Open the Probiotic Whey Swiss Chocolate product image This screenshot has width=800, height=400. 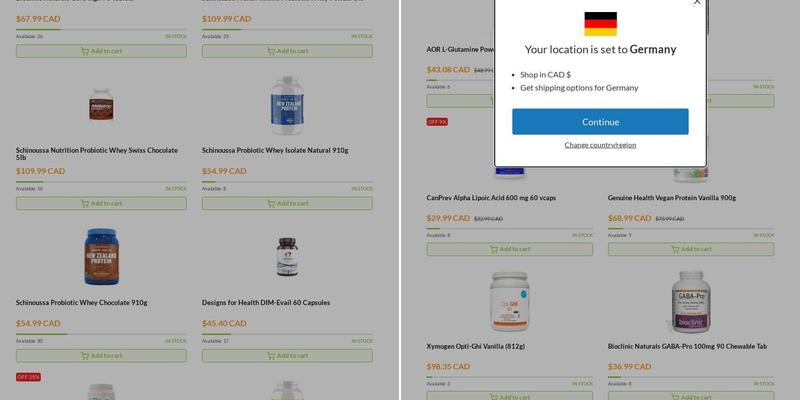pos(101,106)
